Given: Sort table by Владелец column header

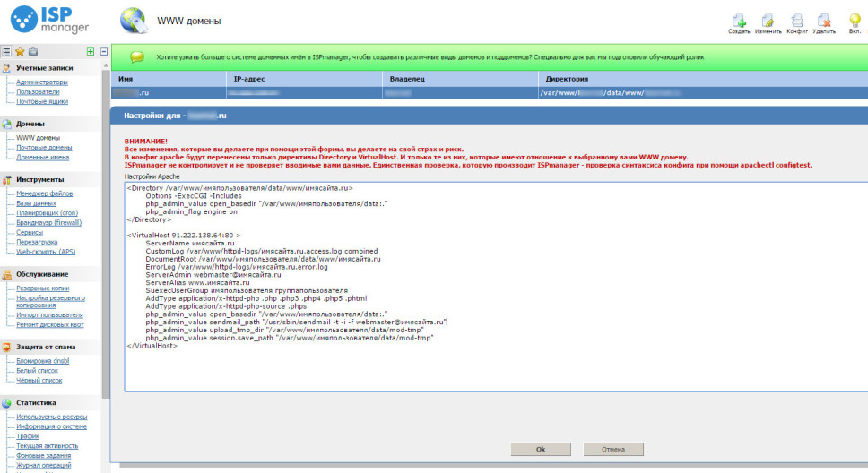Looking at the screenshot, I should [461, 79].
